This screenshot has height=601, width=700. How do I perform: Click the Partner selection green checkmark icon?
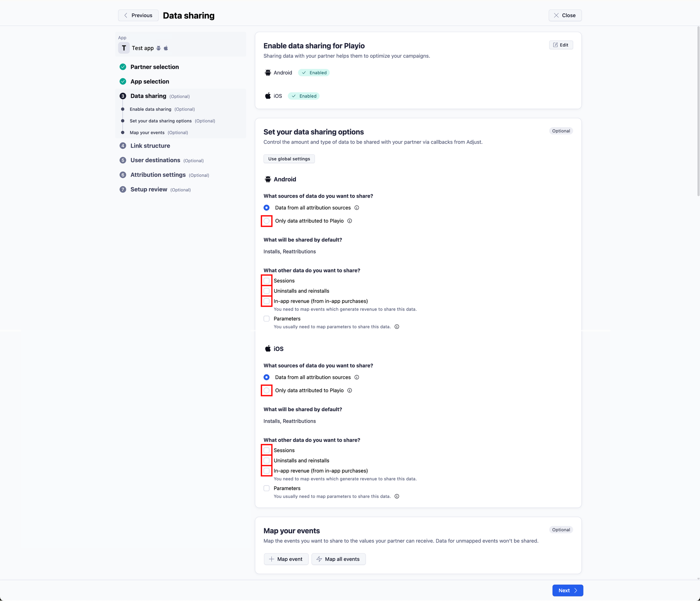pyautogui.click(x=123, y=67)
